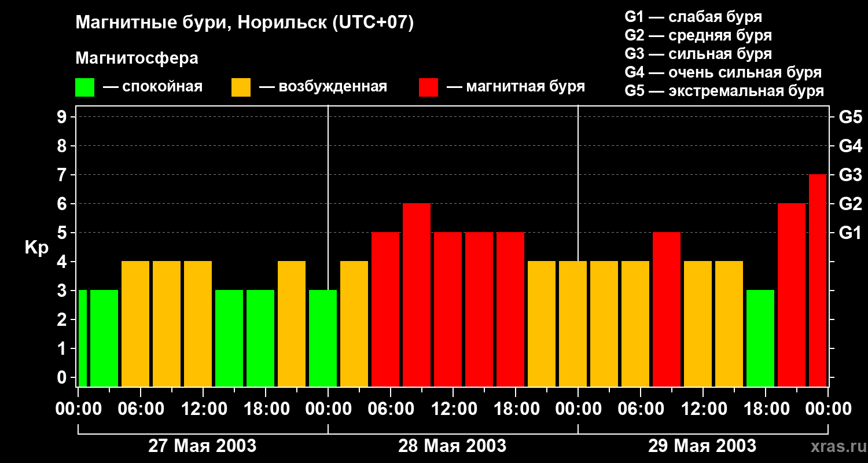Select the red 16:00–19:00 bar on 28 Мая

click(x=510, y=309)
